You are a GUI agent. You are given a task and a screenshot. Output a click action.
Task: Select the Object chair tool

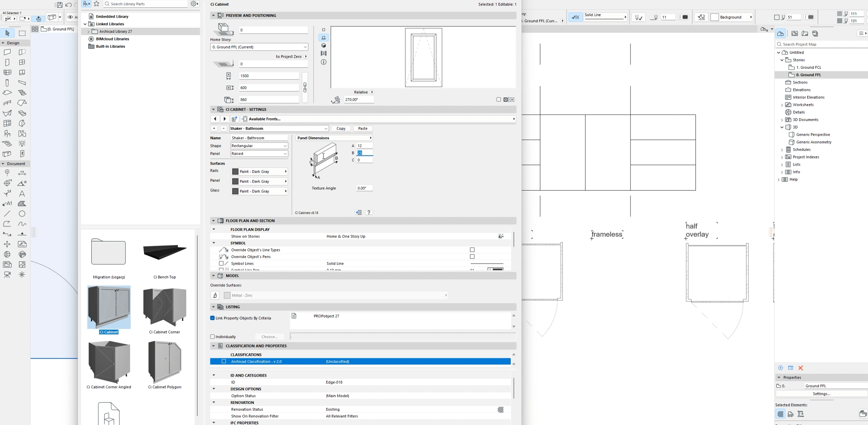coord(7,134)
